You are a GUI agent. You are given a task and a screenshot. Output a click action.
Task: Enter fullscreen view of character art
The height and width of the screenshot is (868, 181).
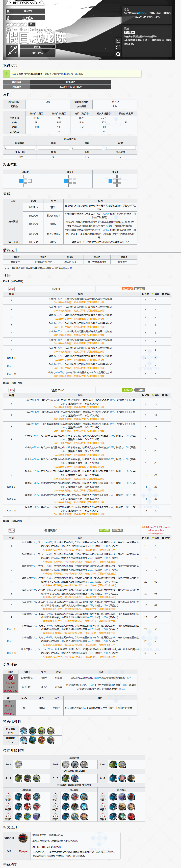pyautogui.click(x=118, y=47)
